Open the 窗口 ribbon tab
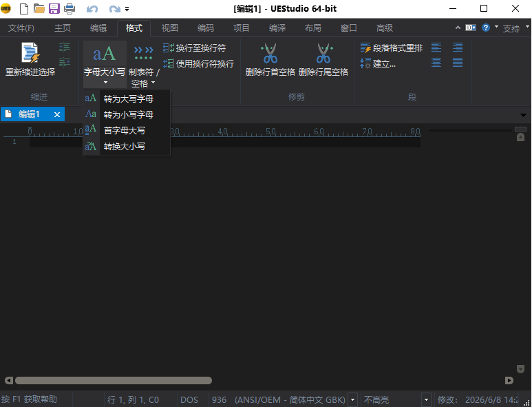 click(348, 28)
